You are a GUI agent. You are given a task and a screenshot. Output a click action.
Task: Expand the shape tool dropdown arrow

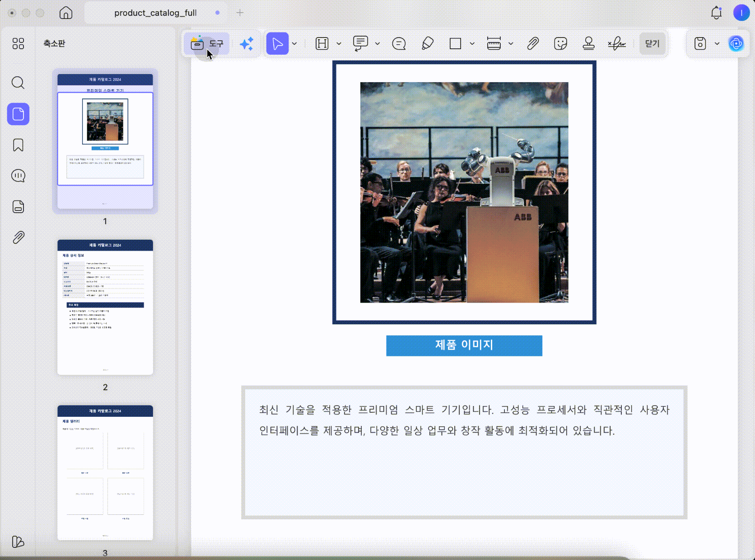tap(472, 44)
